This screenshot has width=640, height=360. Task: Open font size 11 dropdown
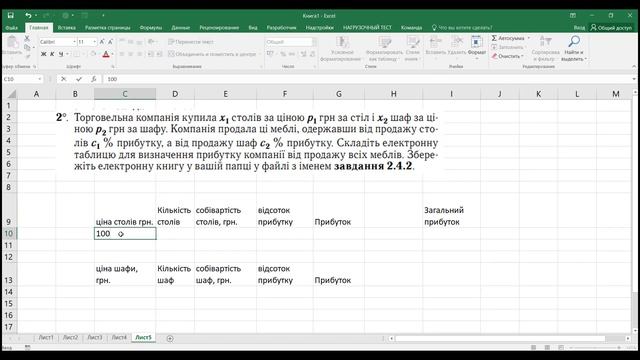(x=95, y=42)
